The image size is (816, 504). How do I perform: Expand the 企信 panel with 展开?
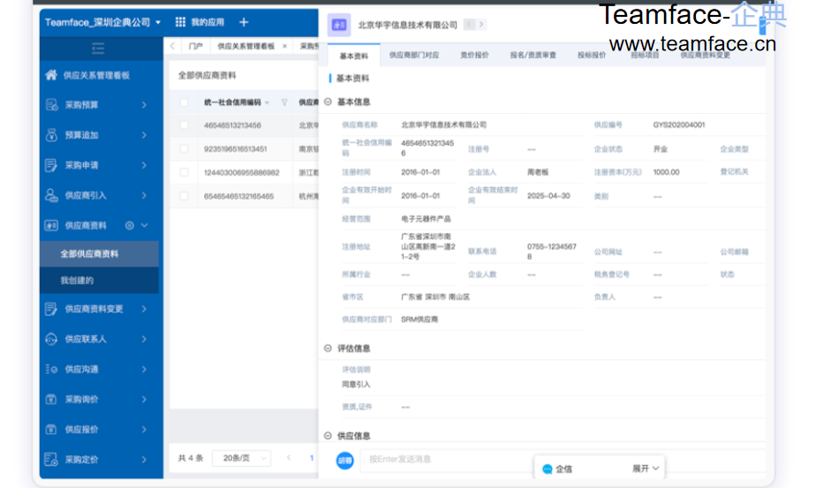click(x=646, y=469)
